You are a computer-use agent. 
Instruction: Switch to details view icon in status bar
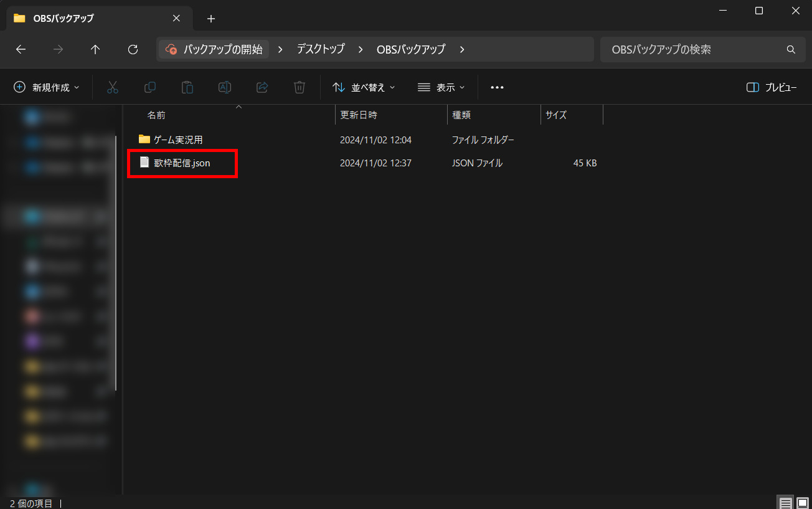pyautogui.click(x=786, y=503)
